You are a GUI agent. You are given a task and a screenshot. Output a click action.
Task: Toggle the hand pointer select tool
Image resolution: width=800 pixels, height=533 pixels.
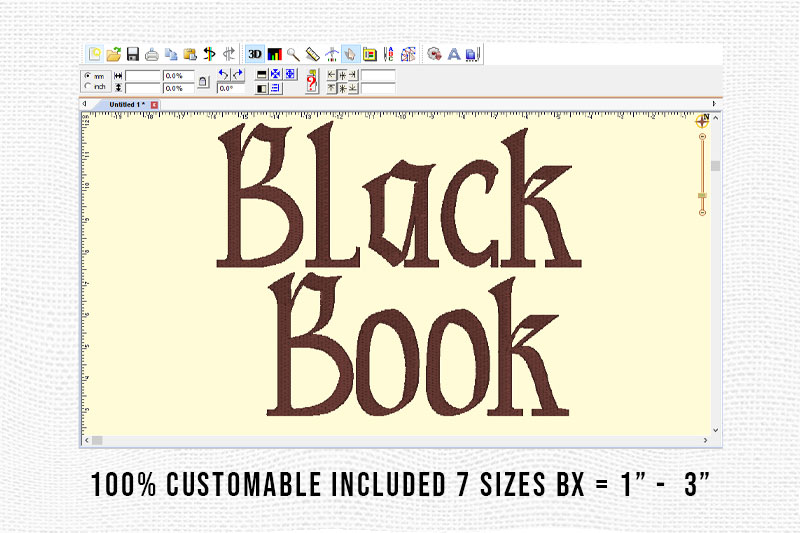(x=351, y=54)
